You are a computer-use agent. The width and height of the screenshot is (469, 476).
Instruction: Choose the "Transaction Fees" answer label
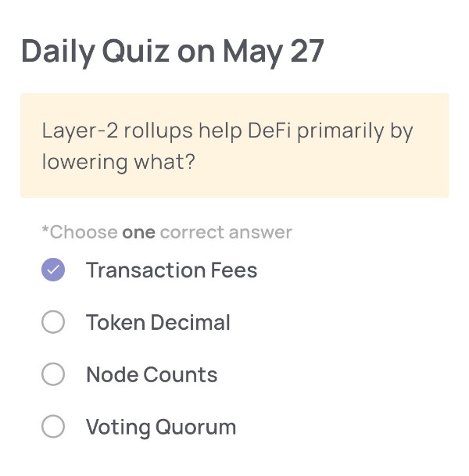click(x=172, y=270)
